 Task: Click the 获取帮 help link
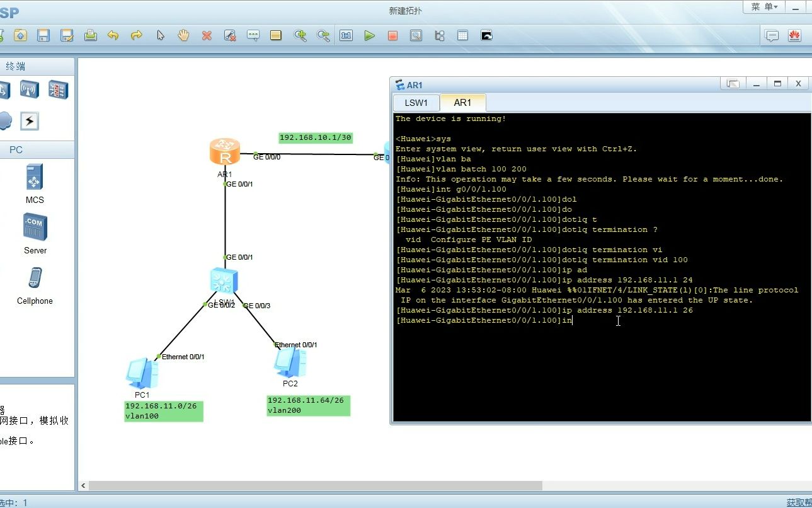click(x=799, y=502)
